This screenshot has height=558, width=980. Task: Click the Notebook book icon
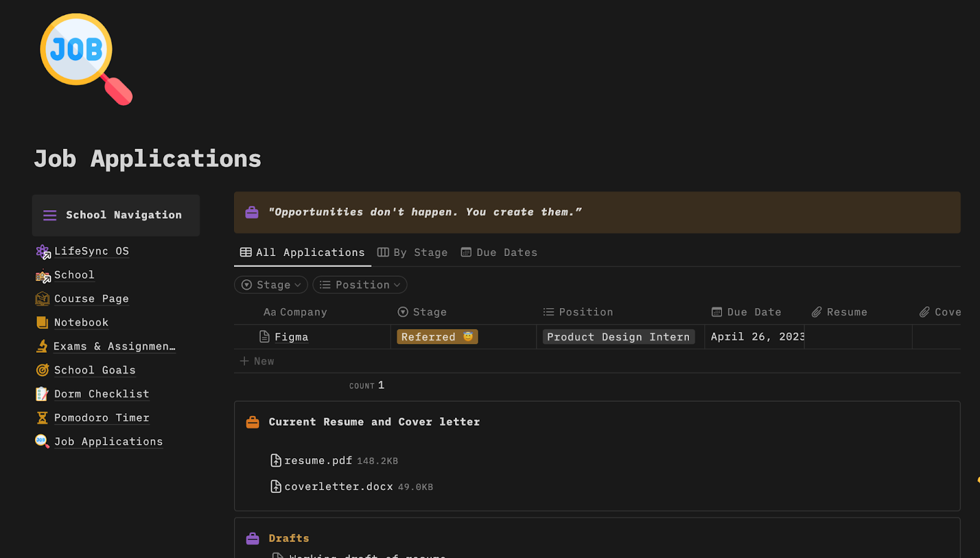point(42,322)
